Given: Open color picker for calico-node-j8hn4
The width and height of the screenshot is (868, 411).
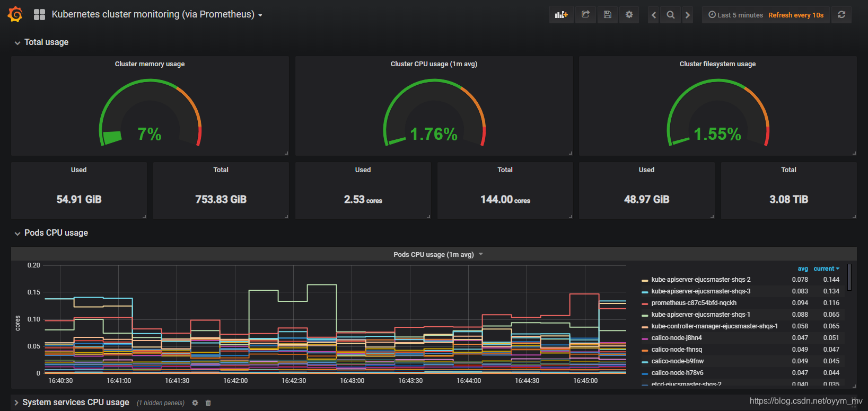Looking at the screenshot, I should [x=645, y=338].
